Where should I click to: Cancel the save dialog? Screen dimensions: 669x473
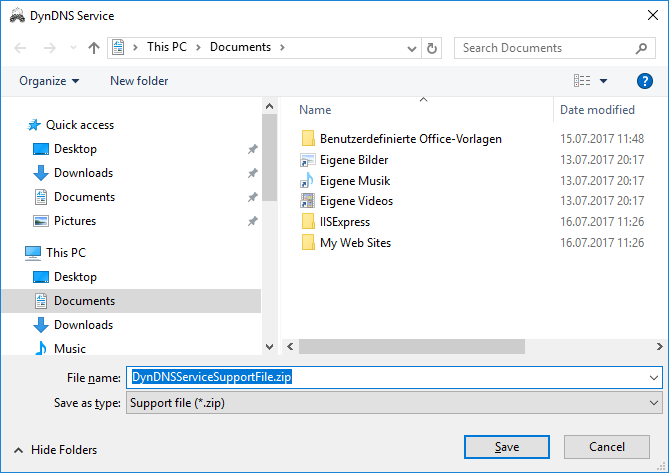point(607,447)
